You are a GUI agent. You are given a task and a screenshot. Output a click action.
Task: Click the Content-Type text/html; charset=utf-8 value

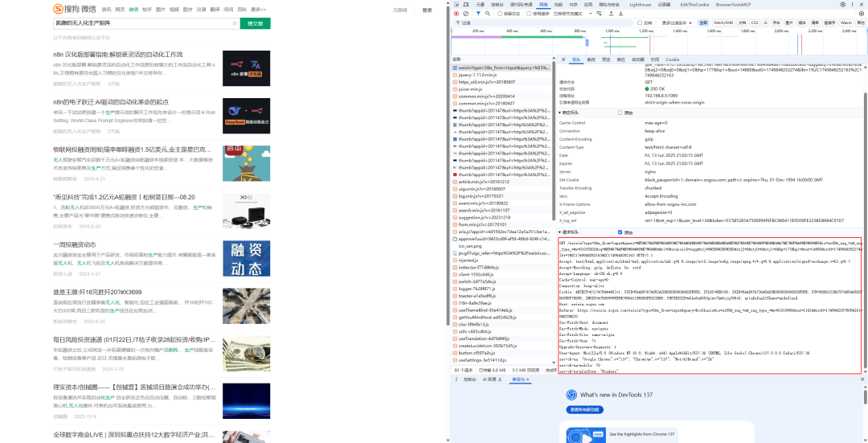[x=667, y=147]
